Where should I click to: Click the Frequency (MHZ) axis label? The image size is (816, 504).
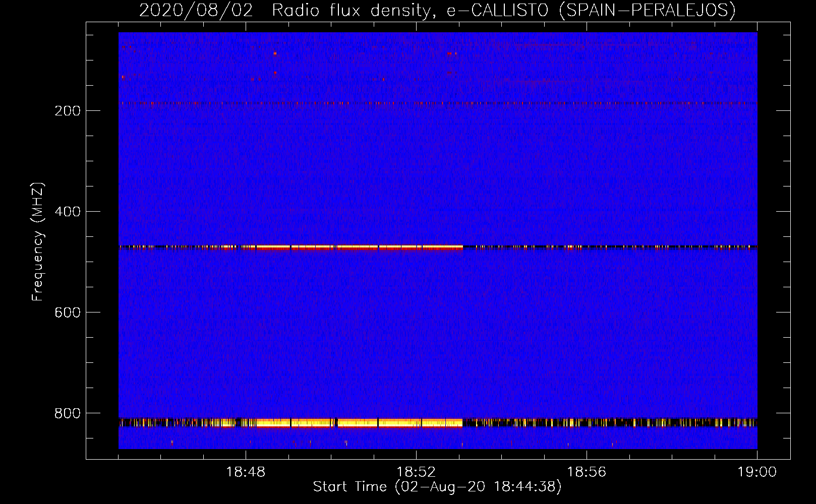tap(38, 242)
